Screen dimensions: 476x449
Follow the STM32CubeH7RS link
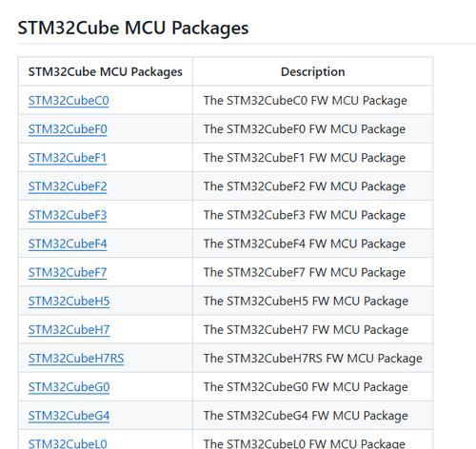click(x=76, y=359)
